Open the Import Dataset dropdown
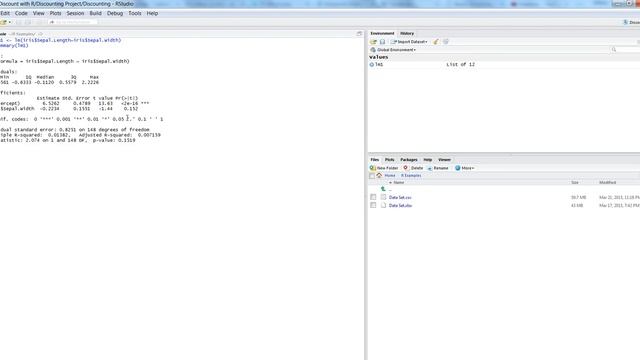The height and width of the screenshot is (360, 640). (x=409, y=42)
